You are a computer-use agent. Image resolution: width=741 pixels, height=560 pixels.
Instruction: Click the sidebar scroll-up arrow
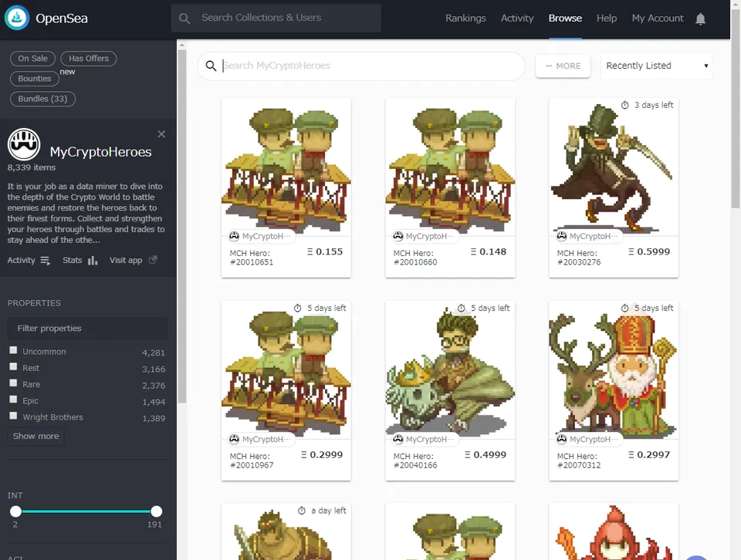(182, 45)
